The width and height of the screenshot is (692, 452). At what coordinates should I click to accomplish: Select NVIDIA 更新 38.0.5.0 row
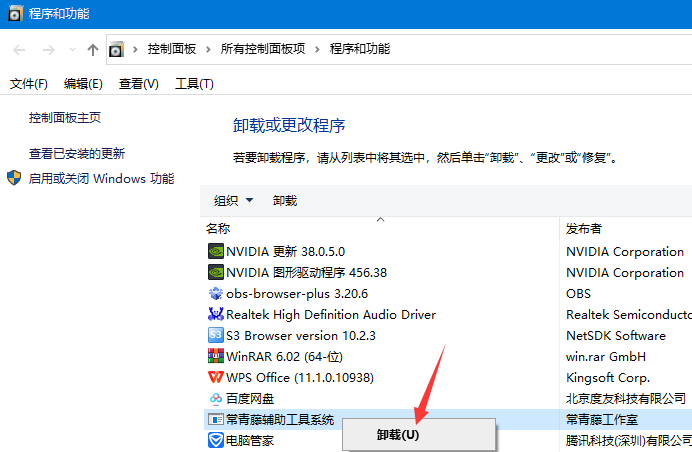(286, 252)
